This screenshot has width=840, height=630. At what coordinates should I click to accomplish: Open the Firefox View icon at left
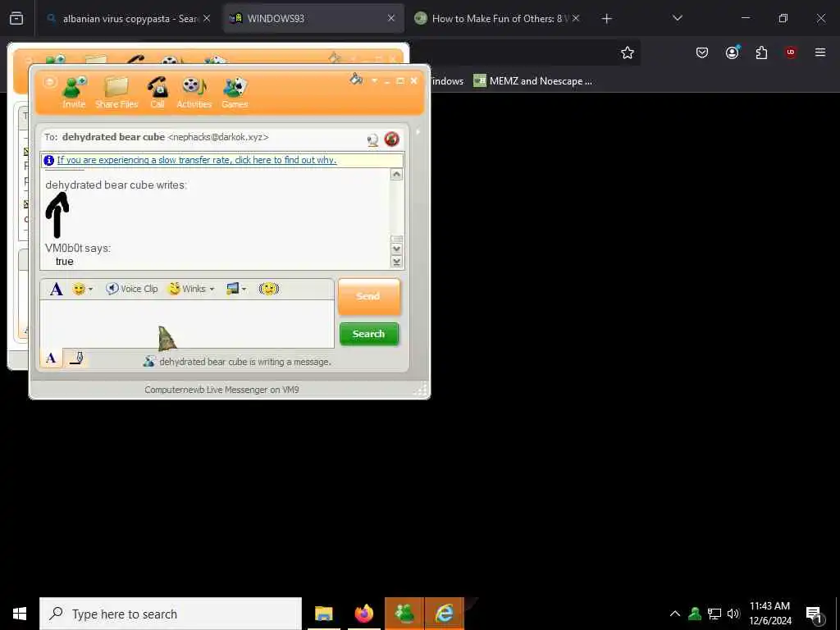(16, 19)
